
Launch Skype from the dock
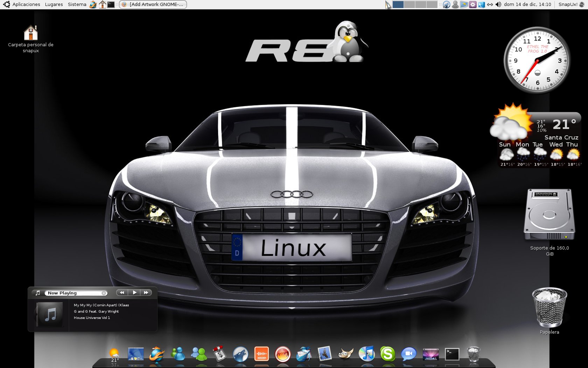tap(388, 354)
